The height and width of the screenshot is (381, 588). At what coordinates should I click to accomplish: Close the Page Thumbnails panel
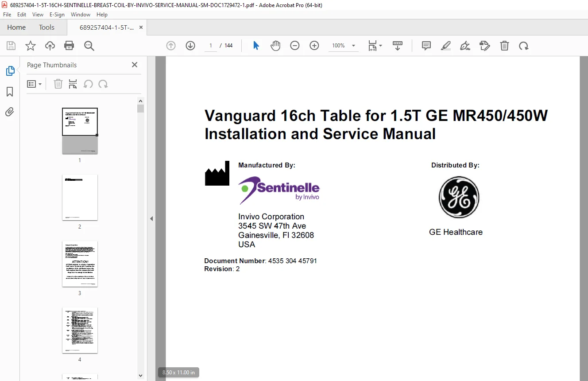135,65
